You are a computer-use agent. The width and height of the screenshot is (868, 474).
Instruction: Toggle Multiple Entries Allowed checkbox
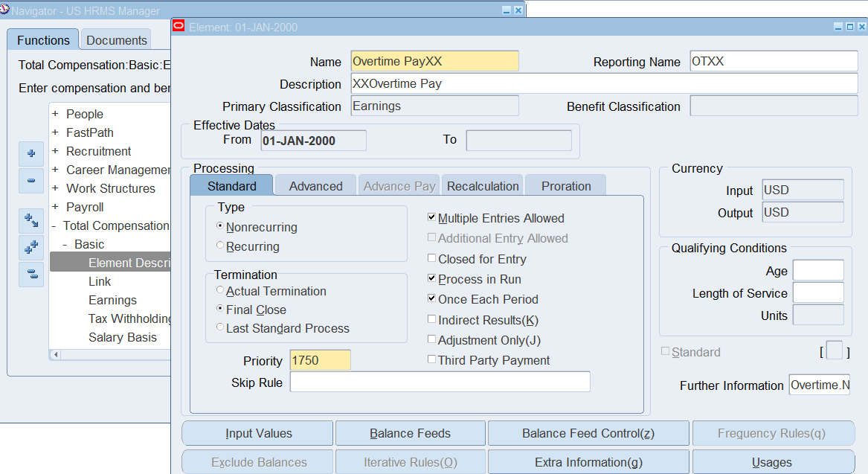[432, 218]
